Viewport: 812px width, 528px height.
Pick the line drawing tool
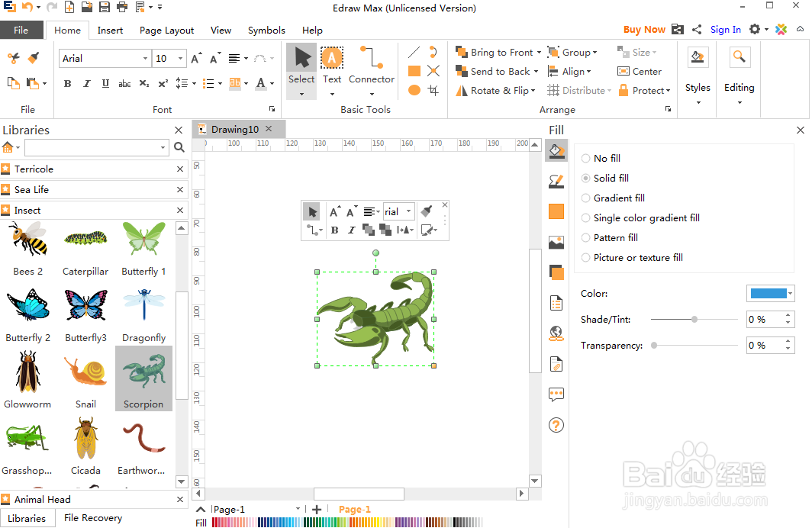414,53
